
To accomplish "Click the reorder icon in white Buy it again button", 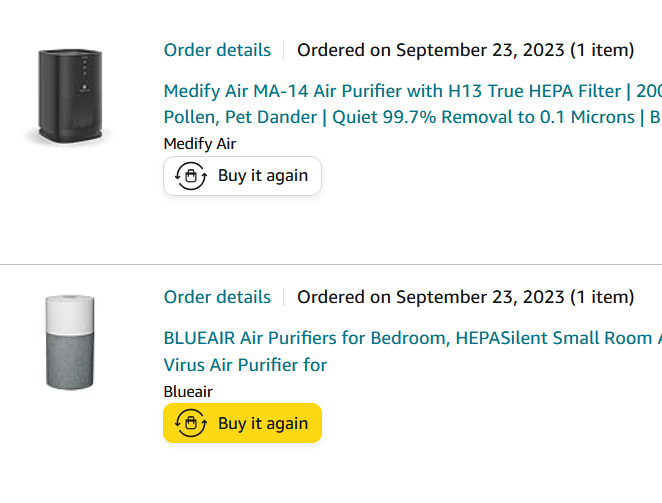I will (191, 176).
